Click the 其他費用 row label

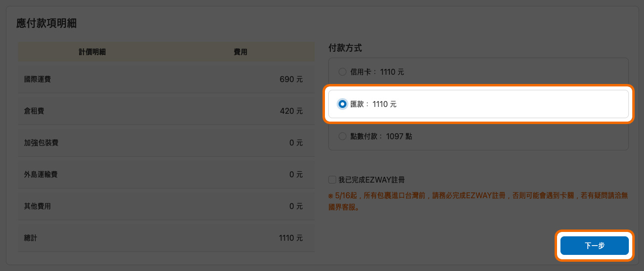tap(37, 206)
